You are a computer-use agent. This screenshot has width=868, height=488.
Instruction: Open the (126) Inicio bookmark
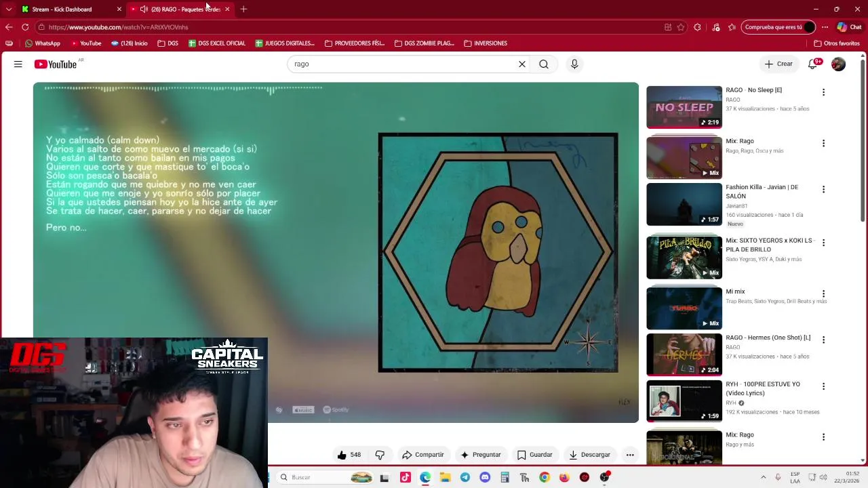[x=129, y=43]
